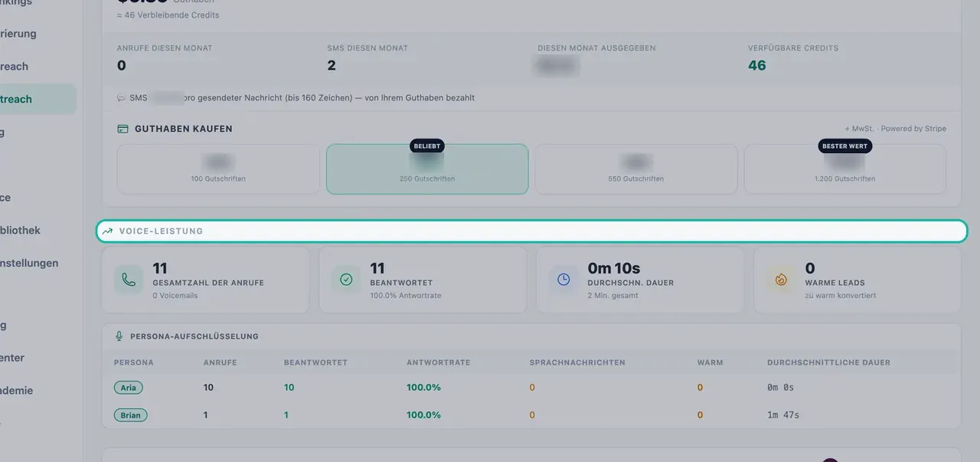
Task: Click the Persona column header
Action: click(134, 362)
